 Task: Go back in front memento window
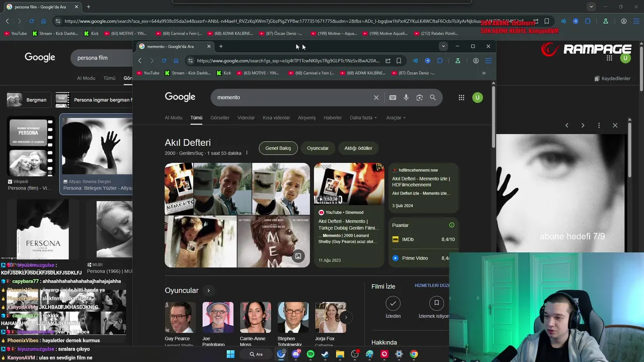140,61
